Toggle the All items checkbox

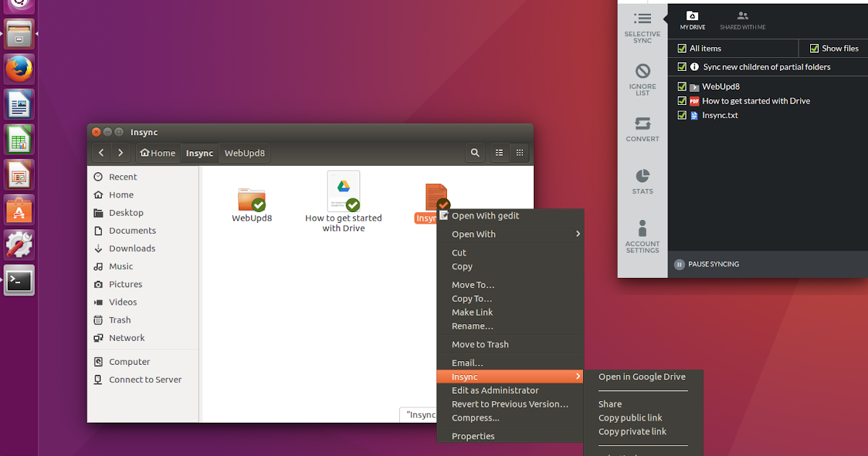click(x=681, y=48)
